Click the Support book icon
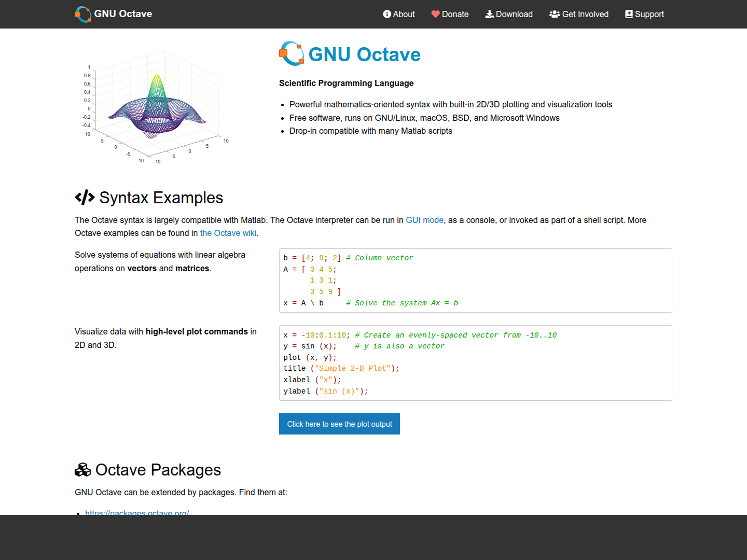This screenshot has width=747, height=560. point(629,14)
